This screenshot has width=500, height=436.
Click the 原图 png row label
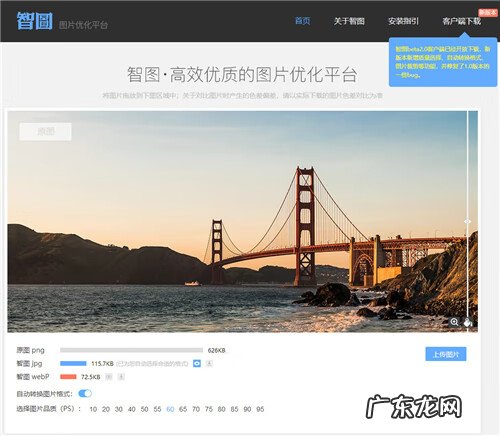pos(30,350)
